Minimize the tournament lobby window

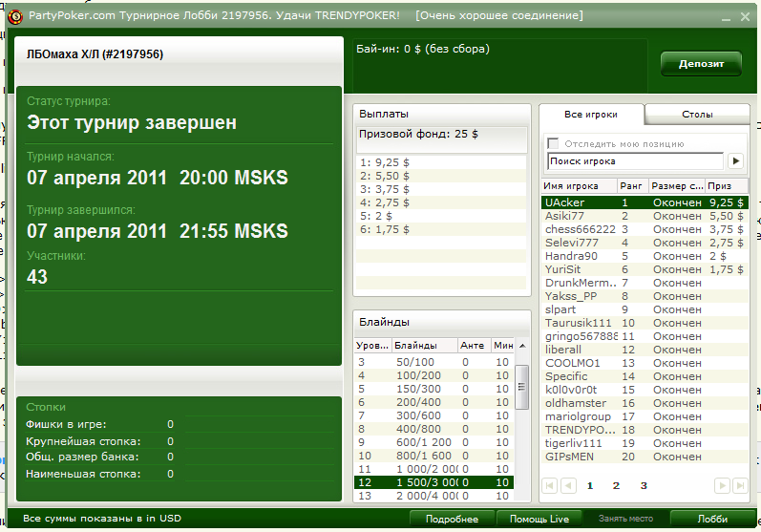(726, 17)
